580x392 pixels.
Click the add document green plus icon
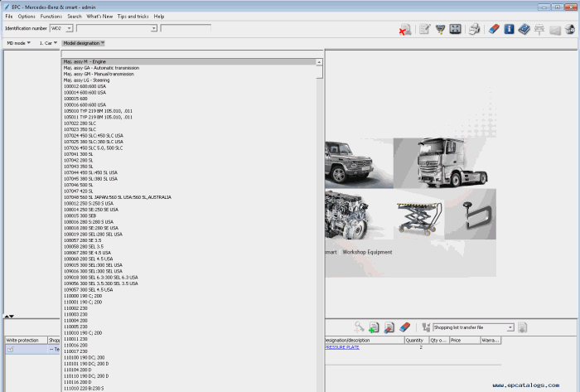pyautogui.click(x=374, y=327)
